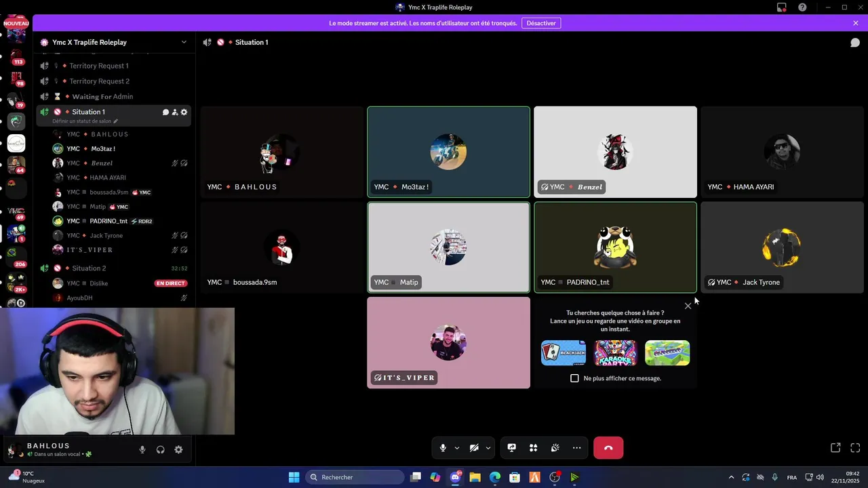The image size is (868, 488).
Task: Click the EN DIRECT badge for Dislike
Action: click(171, 283)
